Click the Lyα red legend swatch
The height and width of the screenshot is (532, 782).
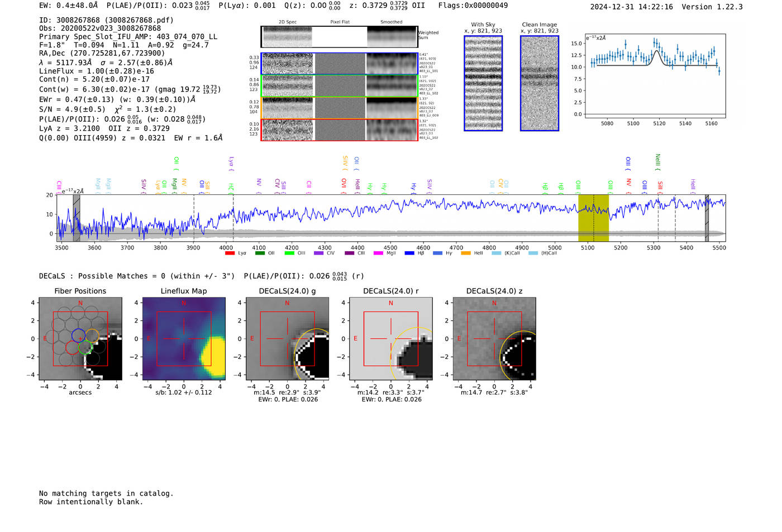click(x=230, y=253)
